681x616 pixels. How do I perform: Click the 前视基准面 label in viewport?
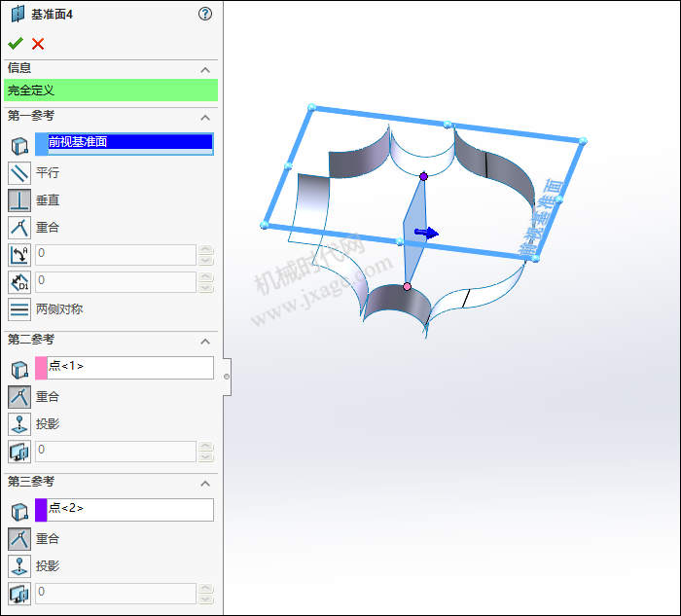point(541,216)
